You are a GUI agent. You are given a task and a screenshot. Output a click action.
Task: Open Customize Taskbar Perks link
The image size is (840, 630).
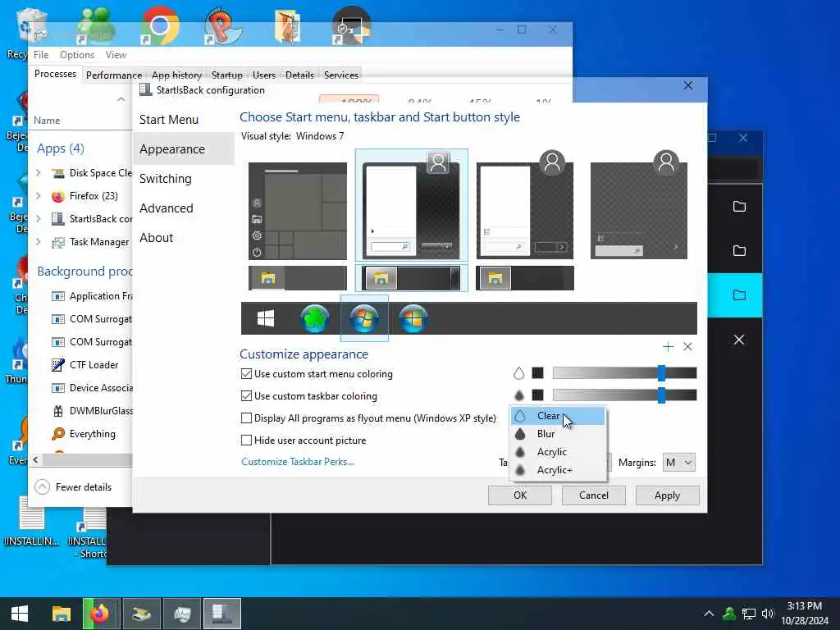point(297,462)
